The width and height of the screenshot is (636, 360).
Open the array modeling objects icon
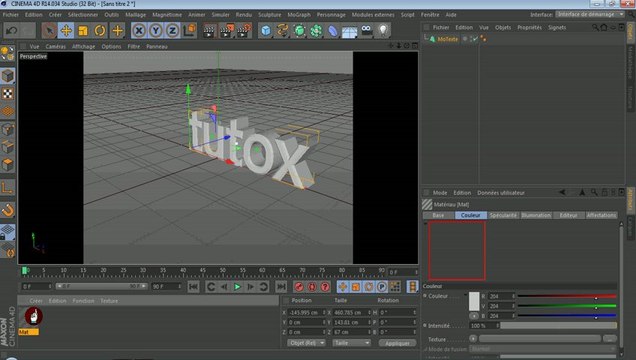(316, 31)
